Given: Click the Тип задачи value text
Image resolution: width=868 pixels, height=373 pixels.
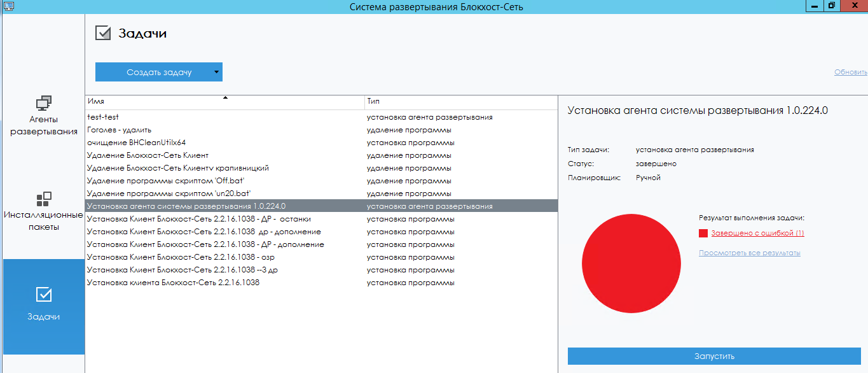Looking at the screenshot, I should 695,150.
